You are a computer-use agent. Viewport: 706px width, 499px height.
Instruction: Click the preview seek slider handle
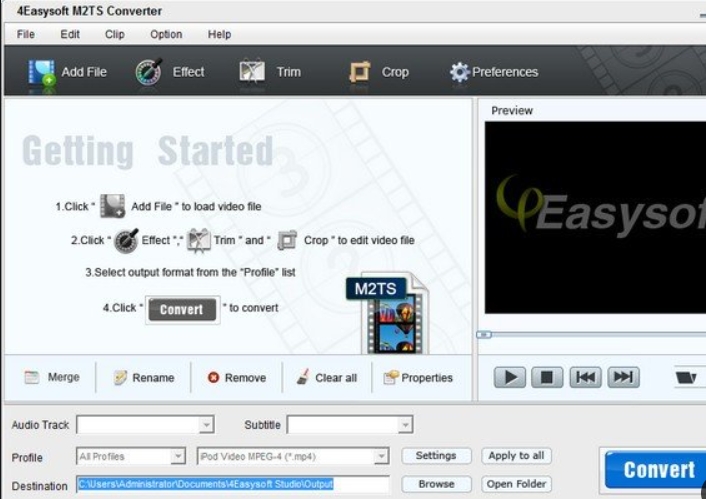484,335
